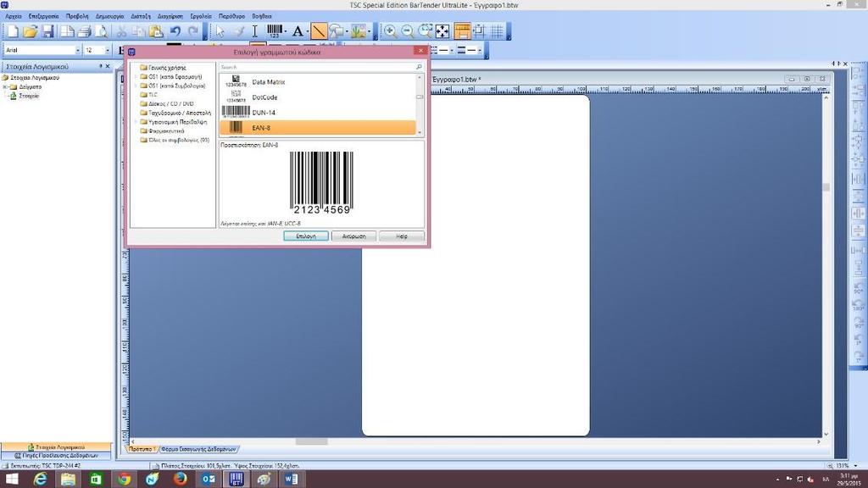Screen dimensions: 868x488
Task: Expand the GS1 (κατά Εφαρμογή) folder
Action: pos(136,77)
